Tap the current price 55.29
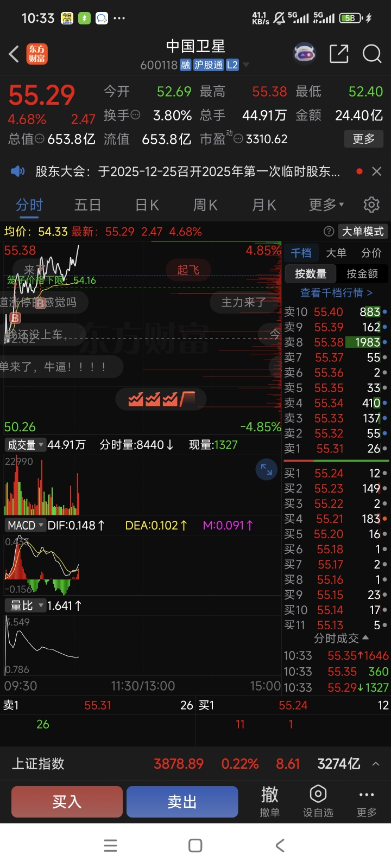The width and height of the screenshot is (391, 868). (x=42, y=95)
